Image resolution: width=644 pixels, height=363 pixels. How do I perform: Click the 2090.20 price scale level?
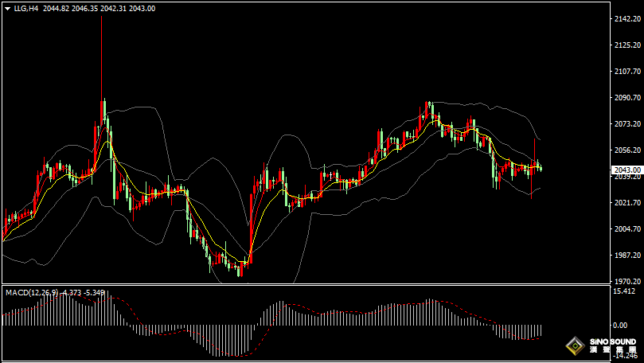pos(627,98)
